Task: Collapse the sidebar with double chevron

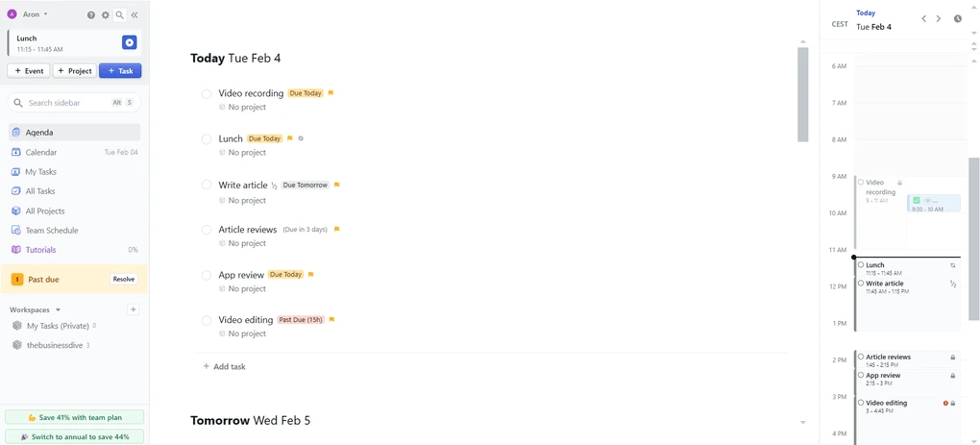Action: (x=135, y=15)
